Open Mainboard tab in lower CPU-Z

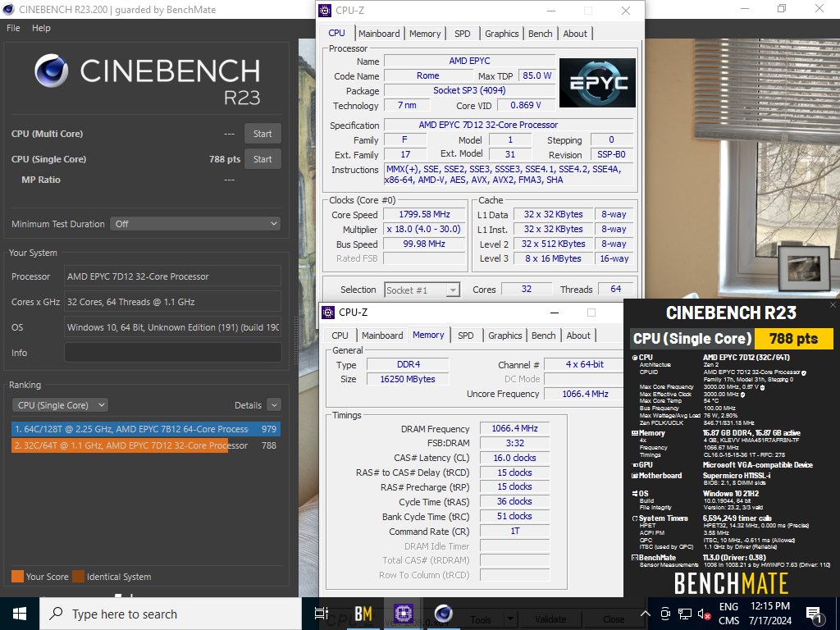[x=382, y=336]
